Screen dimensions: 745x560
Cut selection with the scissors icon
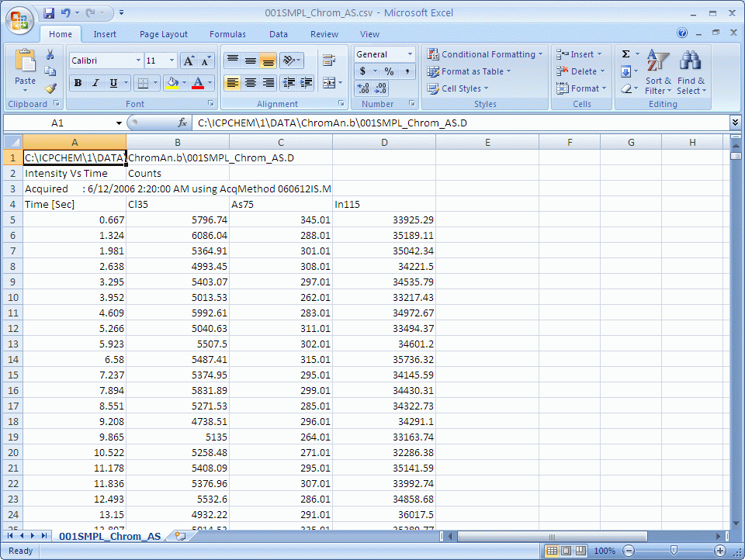(x=50, y=54)
